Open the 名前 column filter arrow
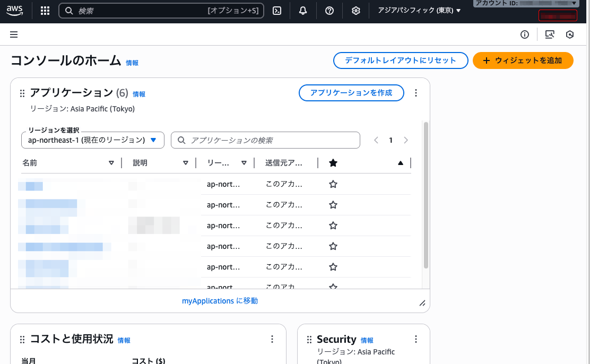Screen dimensions: 590x364 pos(111,163)
